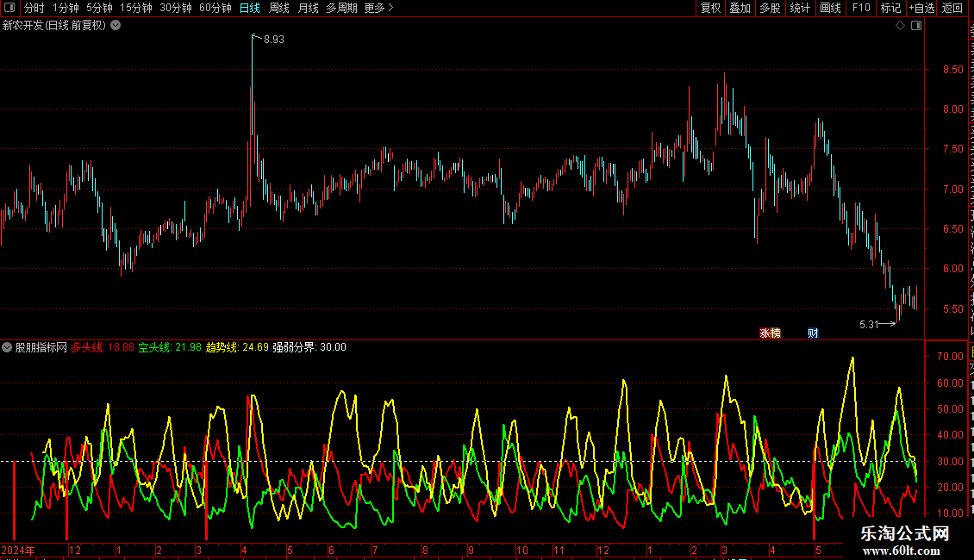
Task: Open the 多股 multi-stock view
Action: (x=770, y=8)
